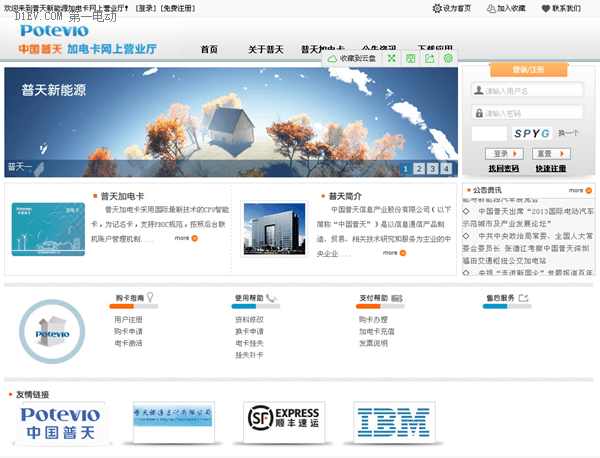Open the 用户注册 guide link

click(x=128, y=319)
